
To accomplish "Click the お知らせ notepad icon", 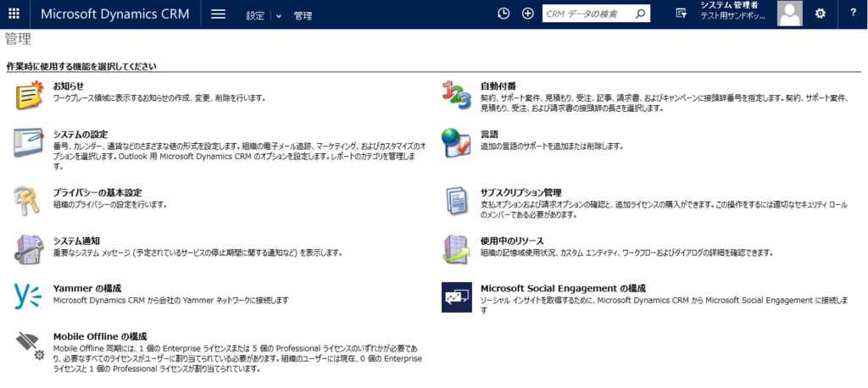I will pyautogui.click(x=28, y=95).
